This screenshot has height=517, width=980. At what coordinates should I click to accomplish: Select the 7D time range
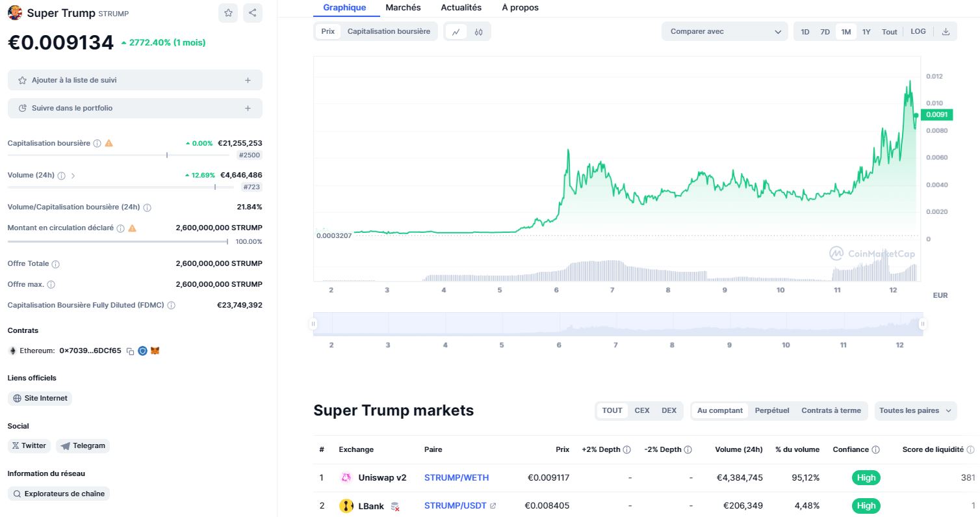click(x=825, y=32)
